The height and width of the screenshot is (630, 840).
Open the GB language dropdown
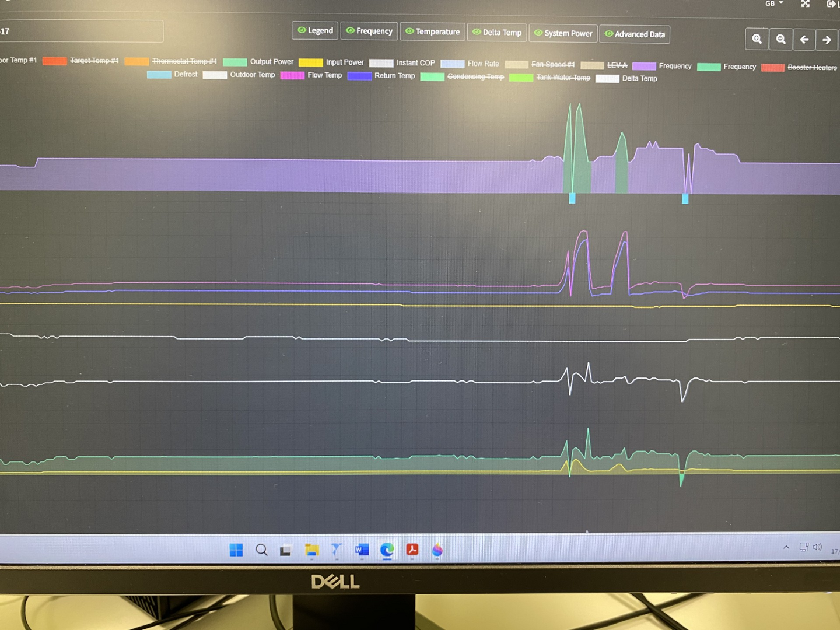(774, 3)
